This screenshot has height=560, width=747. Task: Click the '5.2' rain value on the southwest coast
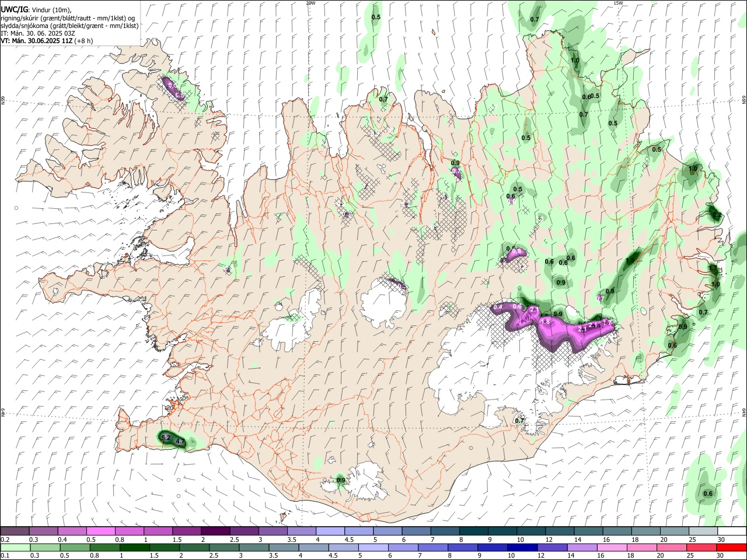click(165, 437)
